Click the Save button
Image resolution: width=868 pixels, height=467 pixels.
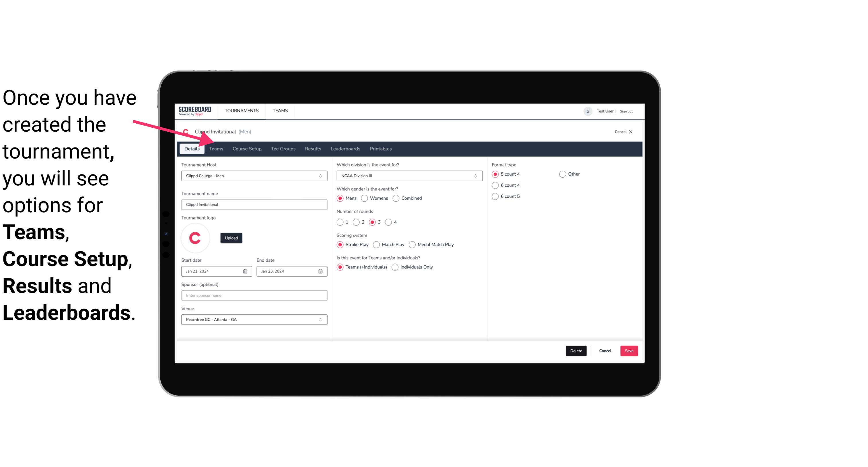(x=629, y=351)
